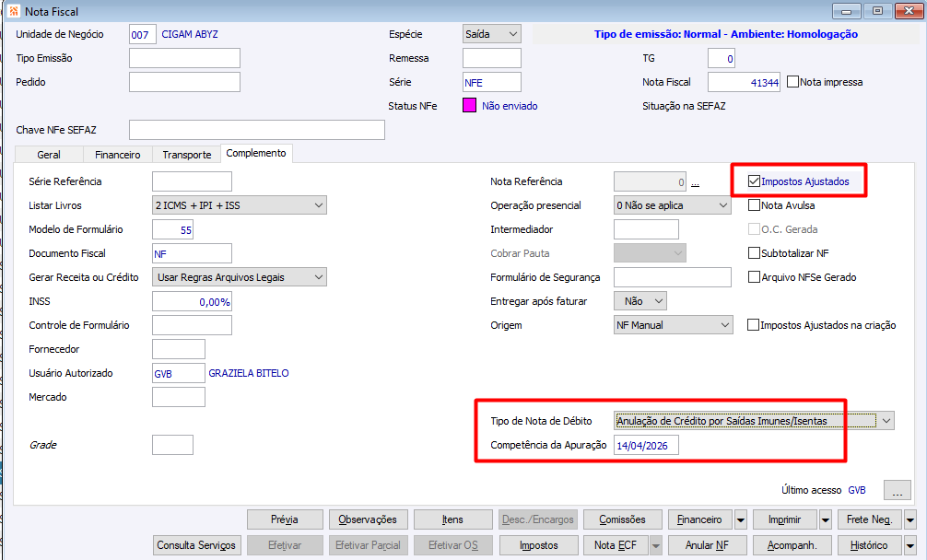Viewport: 927px width, 560px height.
Task: Click the Nota ECF button
Action: click(616, 545)
